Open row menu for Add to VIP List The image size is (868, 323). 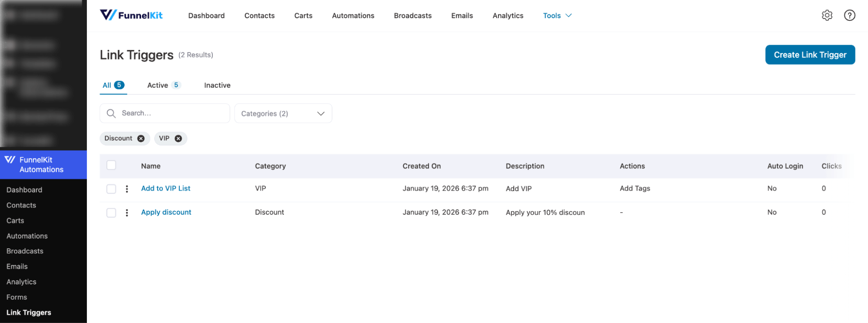[x=127, y=189]
